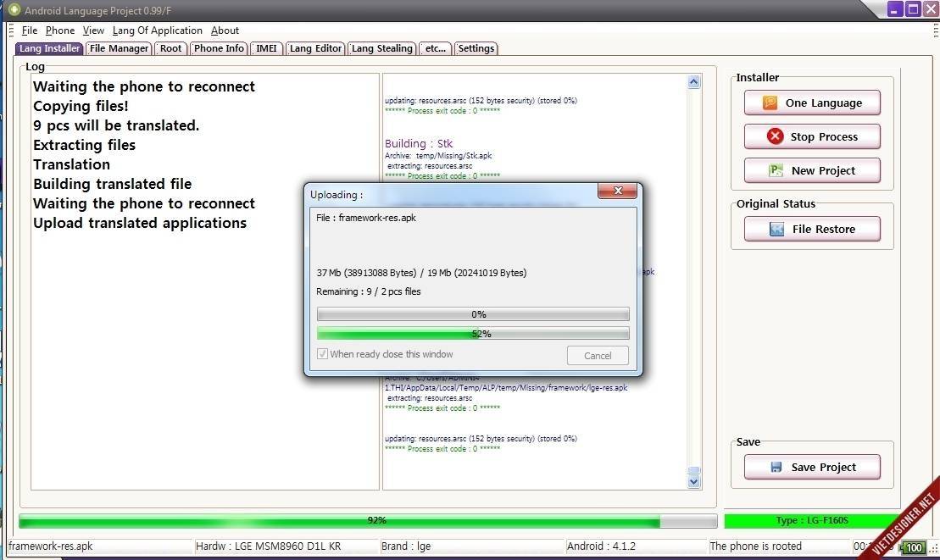Click the log scroll down arrow
Screen dimensions: 940x560
693,481
